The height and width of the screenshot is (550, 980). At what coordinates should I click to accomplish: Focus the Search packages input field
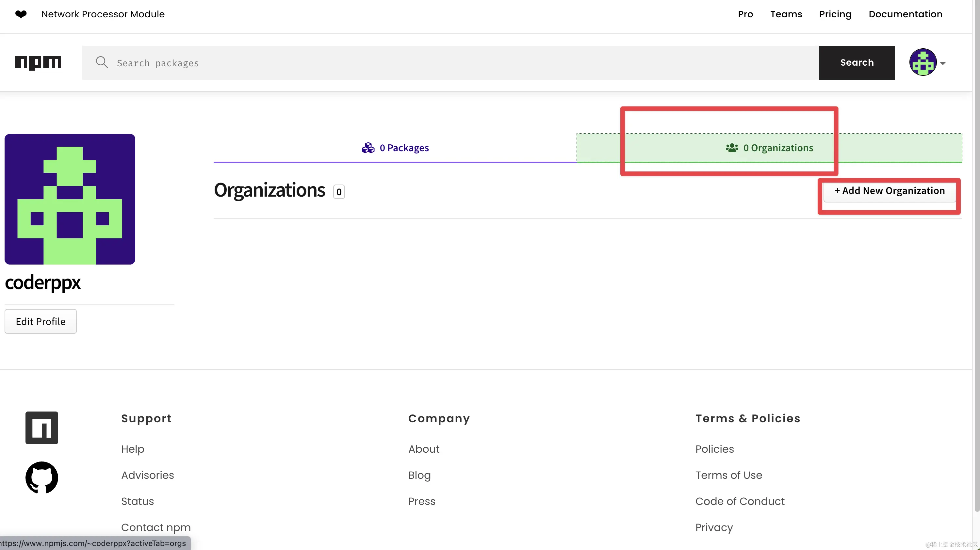point(450,62)
